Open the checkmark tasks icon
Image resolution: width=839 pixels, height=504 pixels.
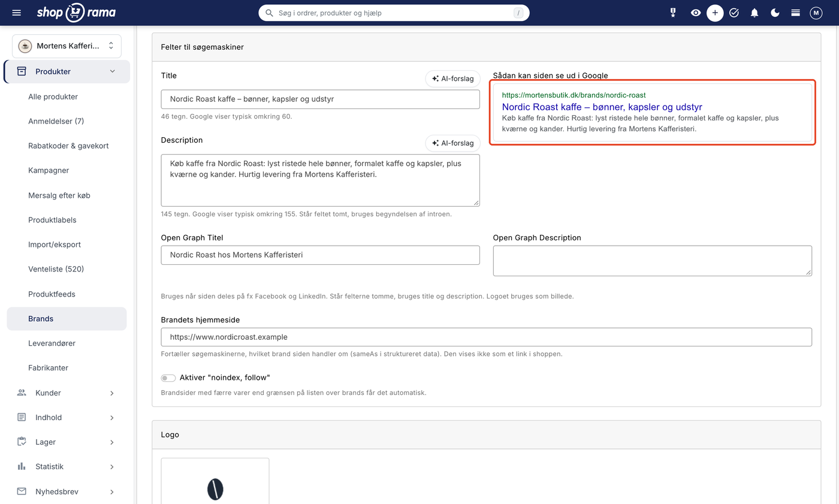[734, 13]
